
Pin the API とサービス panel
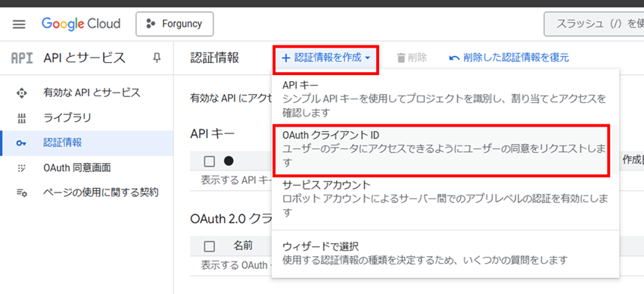point(157,58)
